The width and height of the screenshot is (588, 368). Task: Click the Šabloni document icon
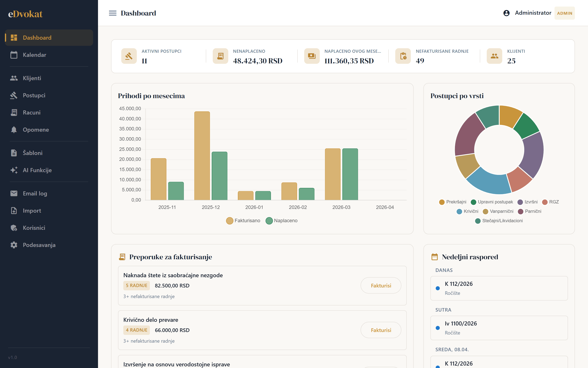pyautogui.click(x=14, y=153)
